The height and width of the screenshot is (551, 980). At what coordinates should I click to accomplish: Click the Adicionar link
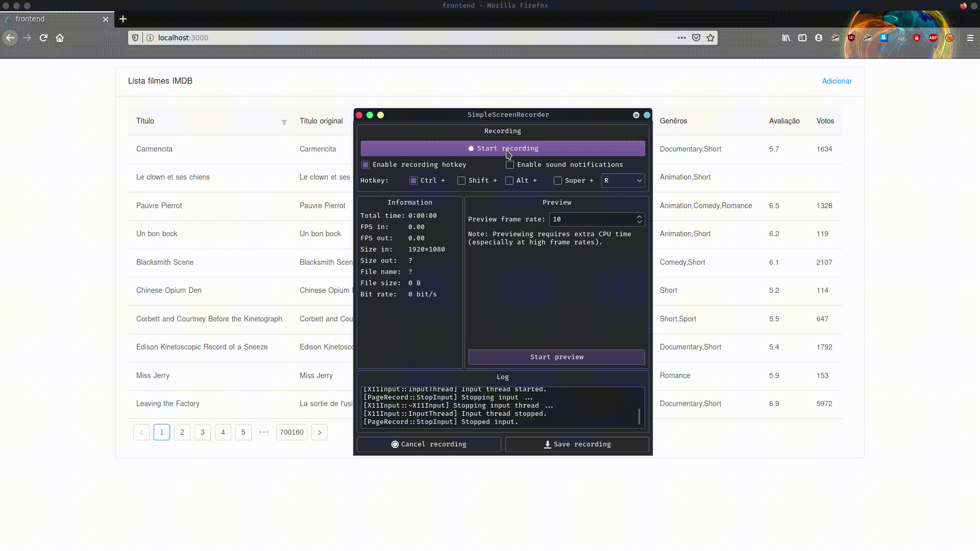pyautogui.click(x=837, y=81)
